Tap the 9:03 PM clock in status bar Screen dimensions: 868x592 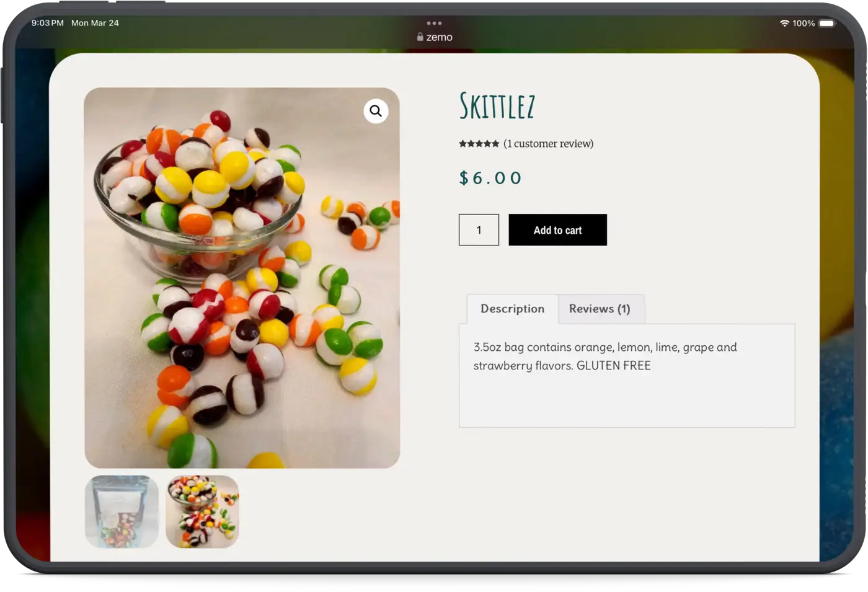[48, 23]
